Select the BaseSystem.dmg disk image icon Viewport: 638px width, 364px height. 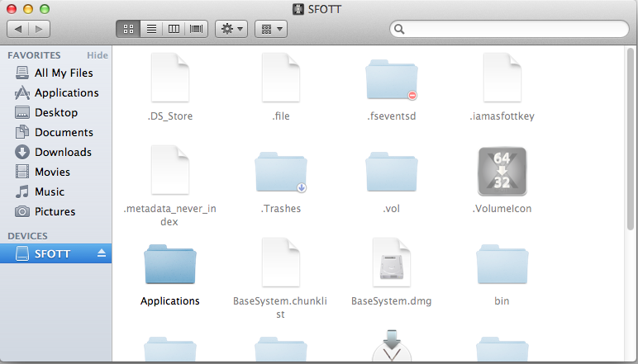(392, 262)
